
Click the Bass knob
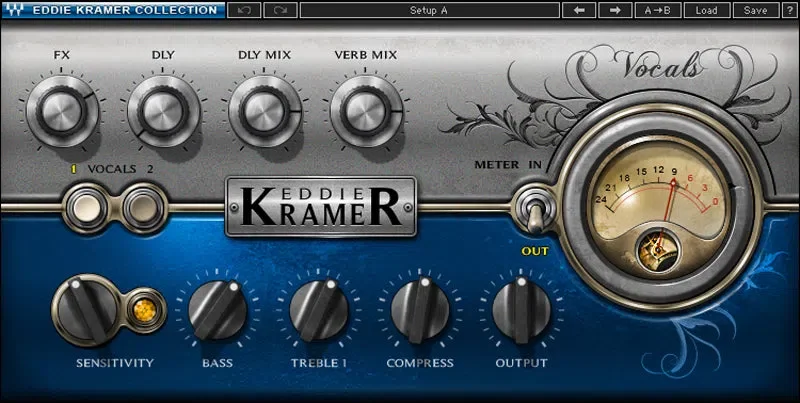[x=217, y=310]
